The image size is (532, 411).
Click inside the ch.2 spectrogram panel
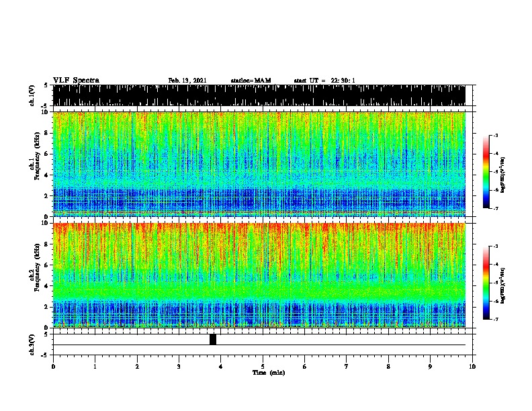tap(259, 275)
